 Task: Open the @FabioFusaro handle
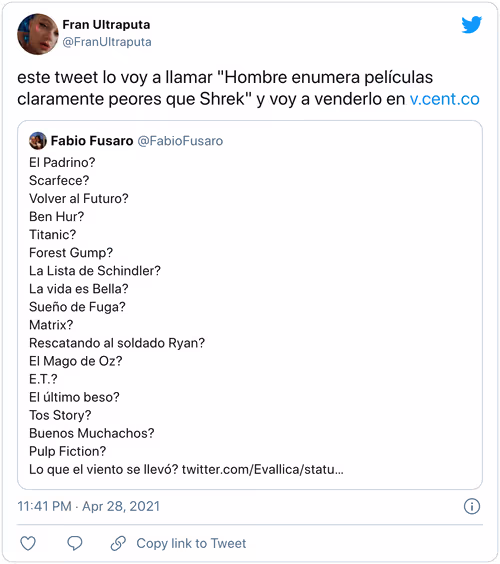(180, 141)
